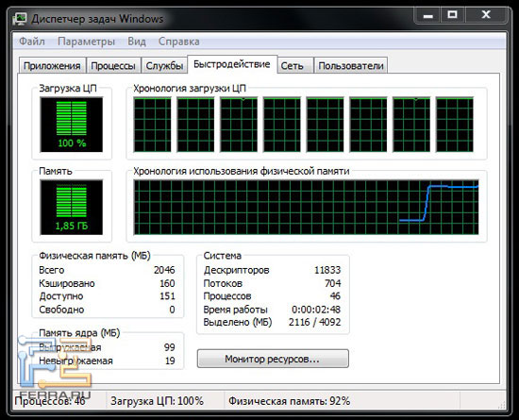519x420 pixels.
Task: Click the Монитор ресурсов button
Action: coord(273,359)
